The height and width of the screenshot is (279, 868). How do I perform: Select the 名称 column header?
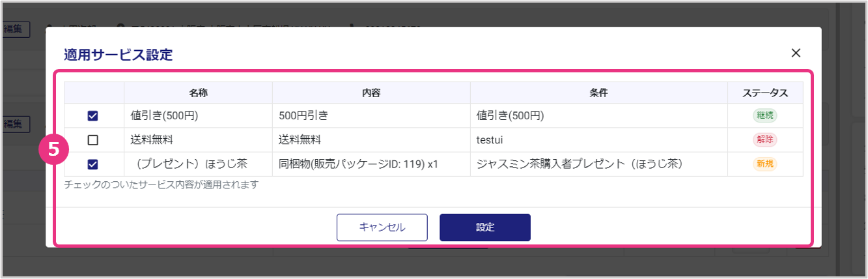pos(198,93)
